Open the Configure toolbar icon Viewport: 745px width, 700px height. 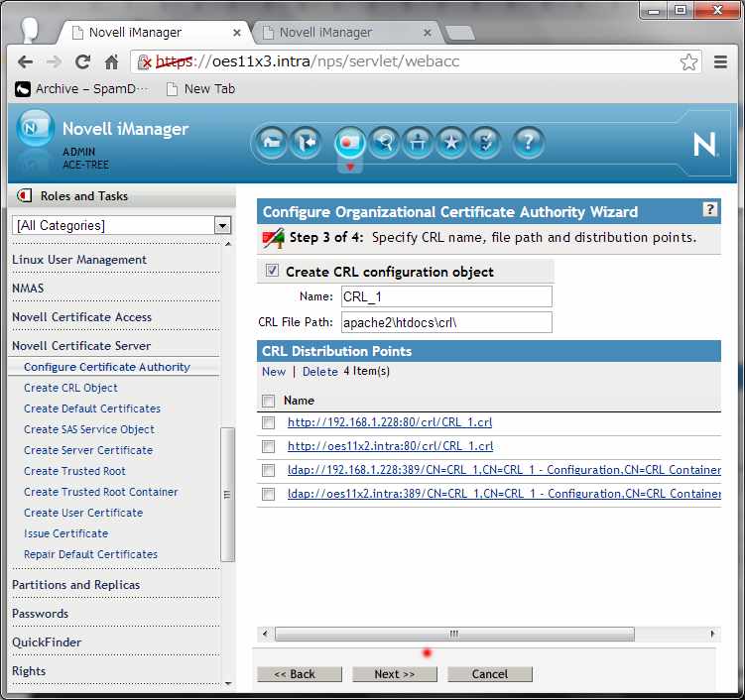(418, 142)
